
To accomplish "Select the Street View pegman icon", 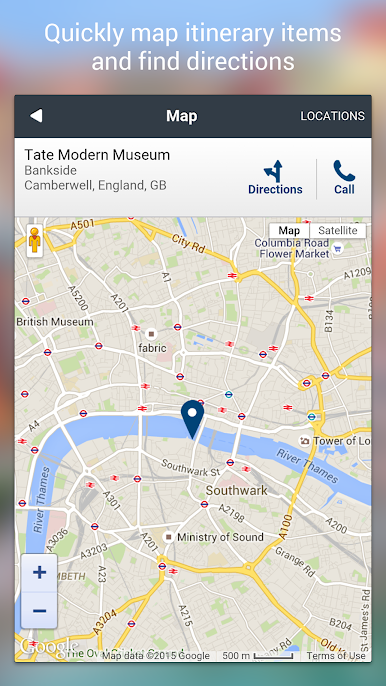I will point(35,241).
